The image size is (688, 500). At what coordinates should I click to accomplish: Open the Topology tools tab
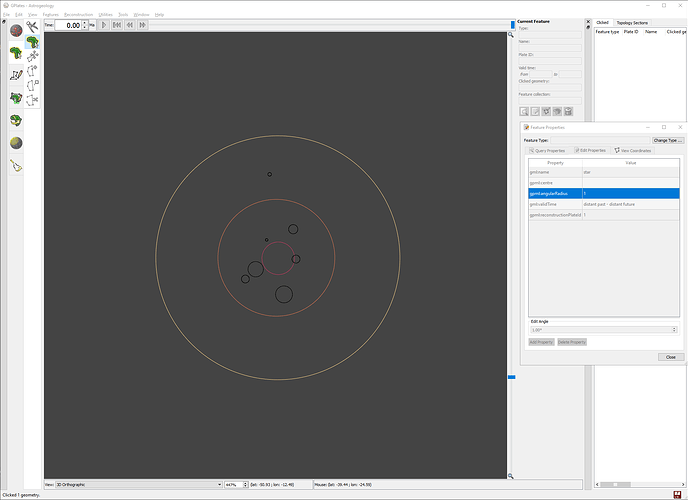[x=16, y=98]
